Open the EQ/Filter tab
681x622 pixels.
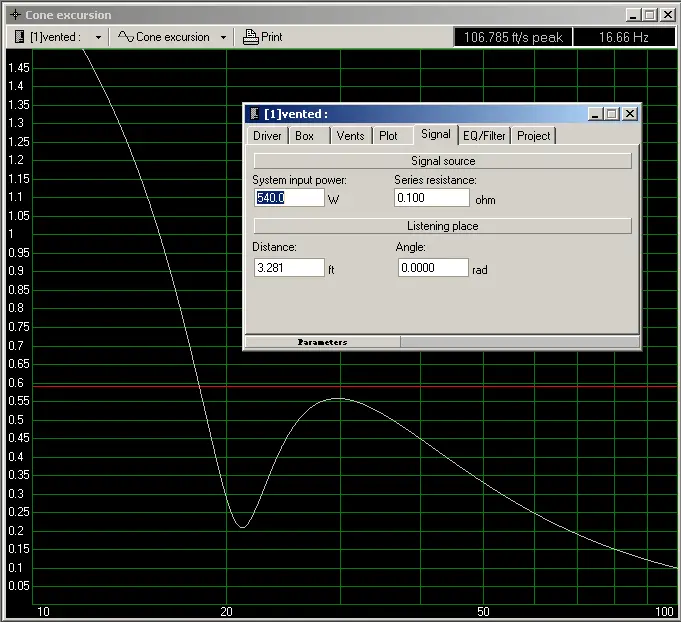(484, 136)
